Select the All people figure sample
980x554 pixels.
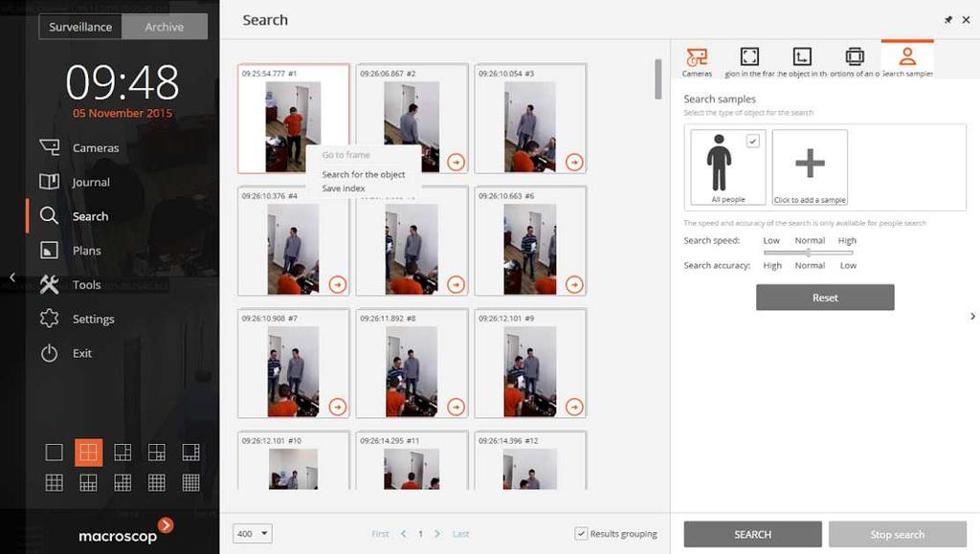(720, 164)
